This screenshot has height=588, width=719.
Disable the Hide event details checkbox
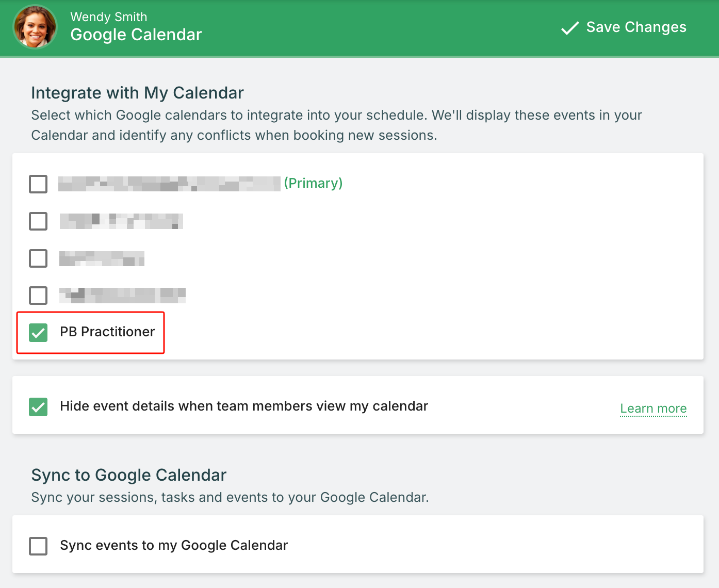coord(38,407)
